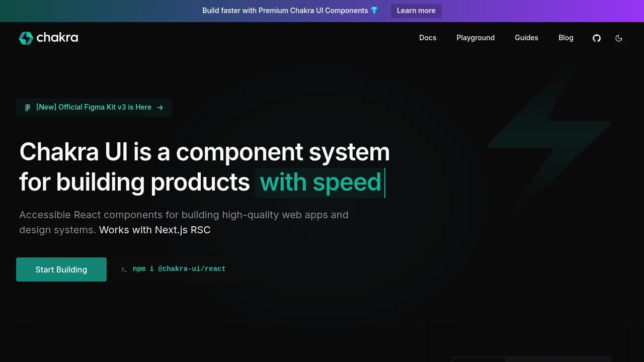Open the Docs page
This screenshot has height=362, width=644.
[x=428, y=38]
